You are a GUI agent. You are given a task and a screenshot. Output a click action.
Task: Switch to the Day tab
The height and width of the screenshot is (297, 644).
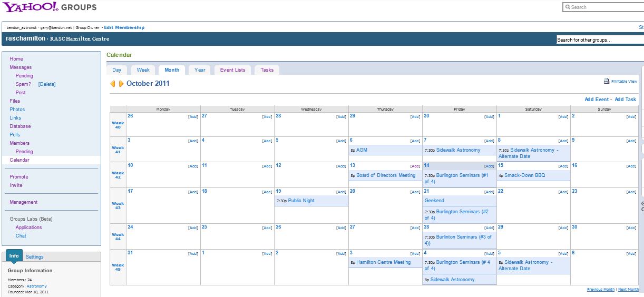click(116, 70)
